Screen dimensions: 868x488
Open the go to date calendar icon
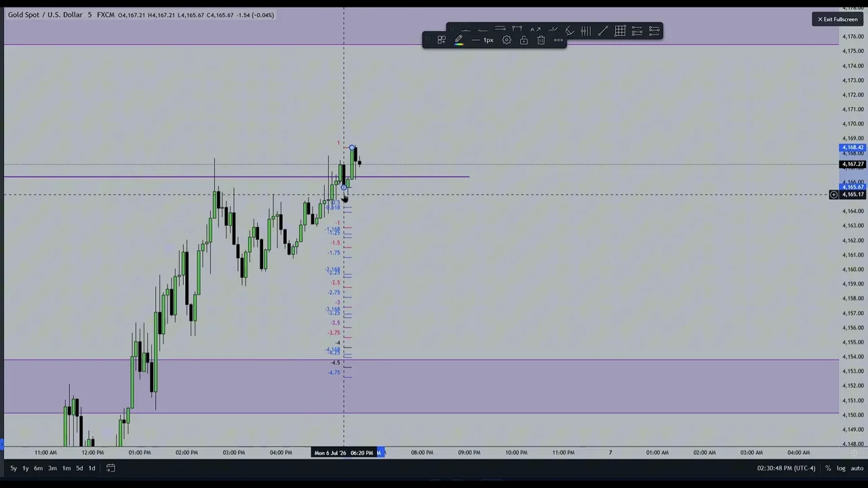click(x=111, y=468)
